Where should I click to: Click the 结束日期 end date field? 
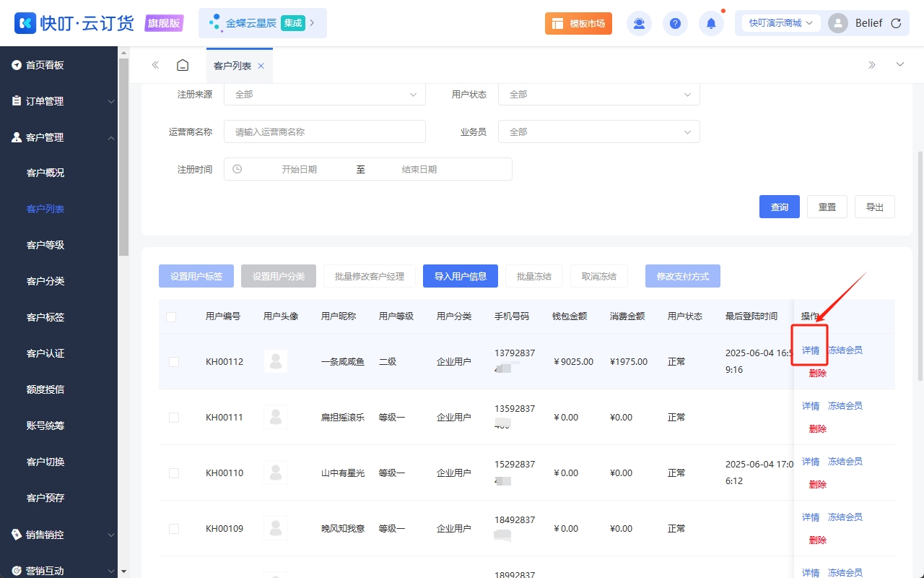click(419, 169)
